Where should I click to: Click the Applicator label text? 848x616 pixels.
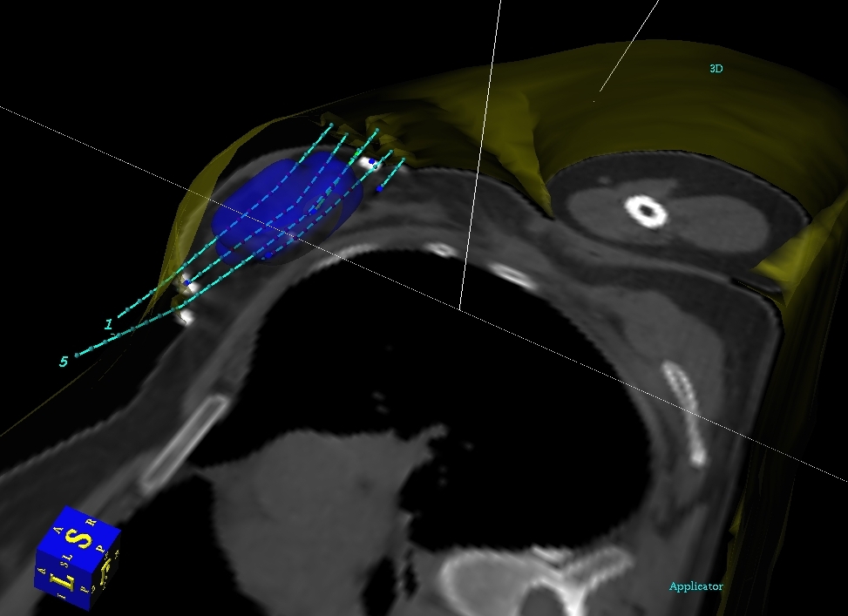[x=695, y=586]
